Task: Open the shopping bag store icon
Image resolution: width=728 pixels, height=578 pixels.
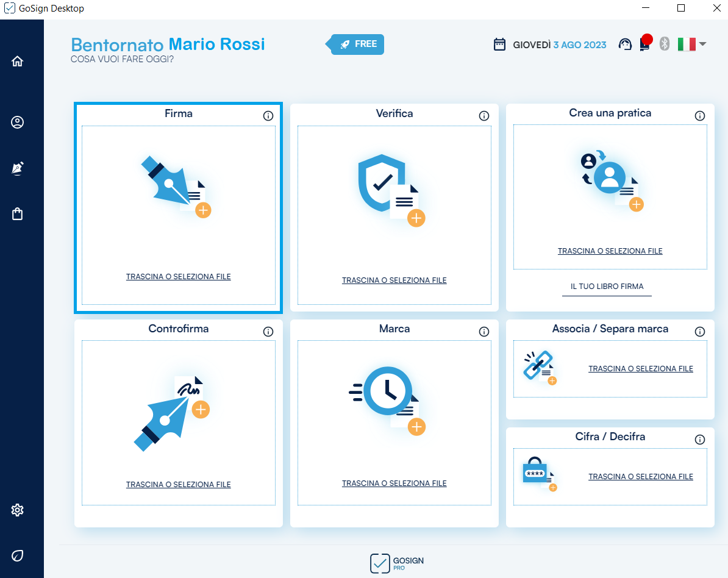Action: point(17,214)
